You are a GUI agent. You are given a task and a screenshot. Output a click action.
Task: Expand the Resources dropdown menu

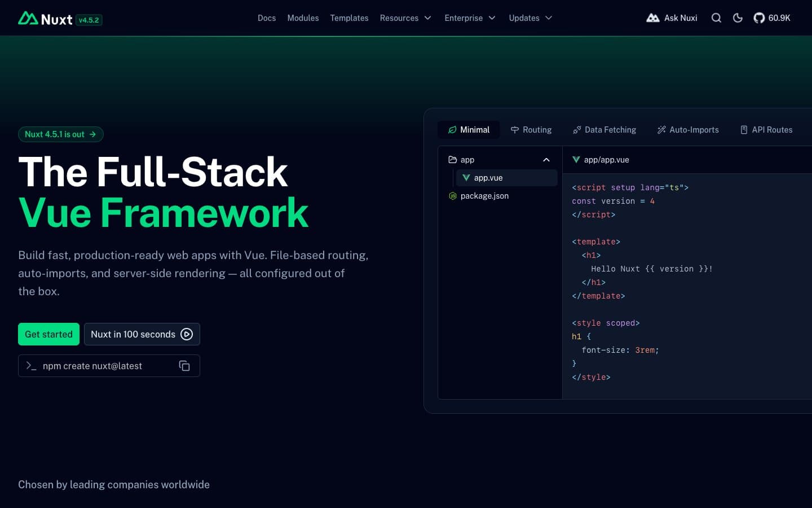point(405,18)
